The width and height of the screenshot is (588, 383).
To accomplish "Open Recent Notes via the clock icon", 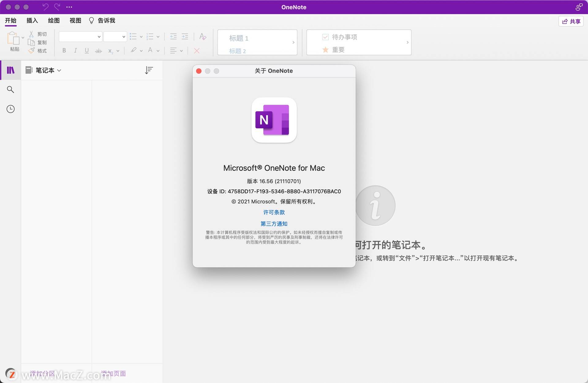I will tap(10, 109).
